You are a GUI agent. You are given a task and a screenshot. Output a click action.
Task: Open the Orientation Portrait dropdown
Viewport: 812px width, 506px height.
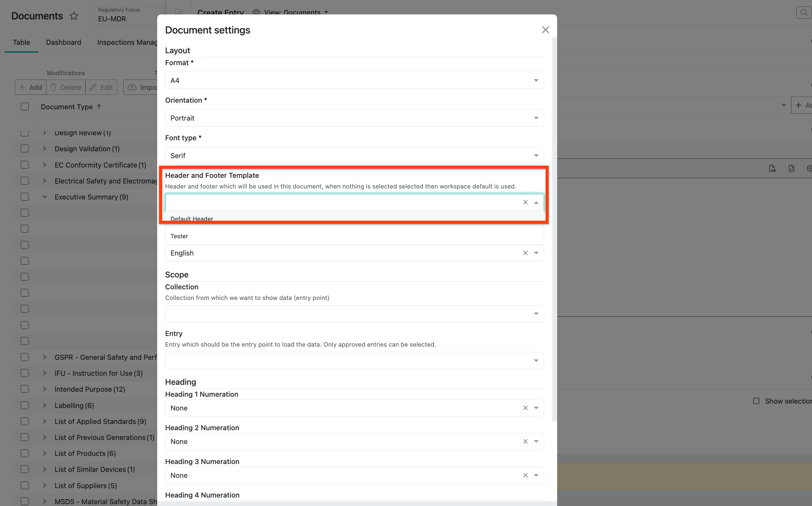tap(354, 118)
